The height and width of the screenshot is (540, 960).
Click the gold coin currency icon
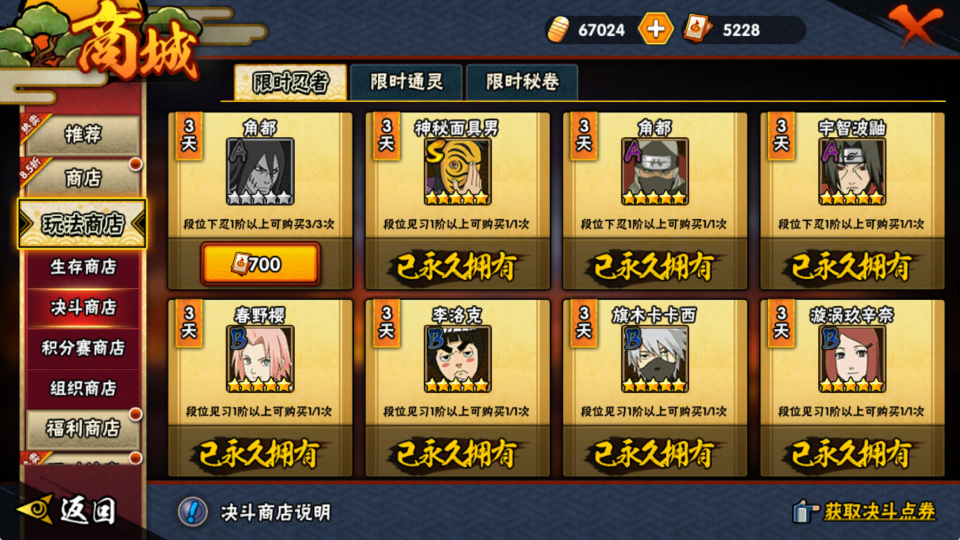558,29
